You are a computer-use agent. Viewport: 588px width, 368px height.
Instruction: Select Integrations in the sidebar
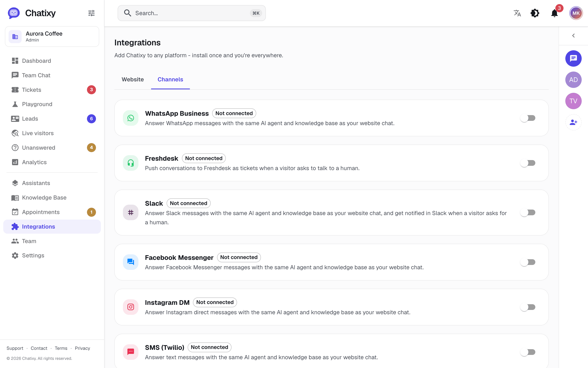pyautogui.click(x=52, y=227)
